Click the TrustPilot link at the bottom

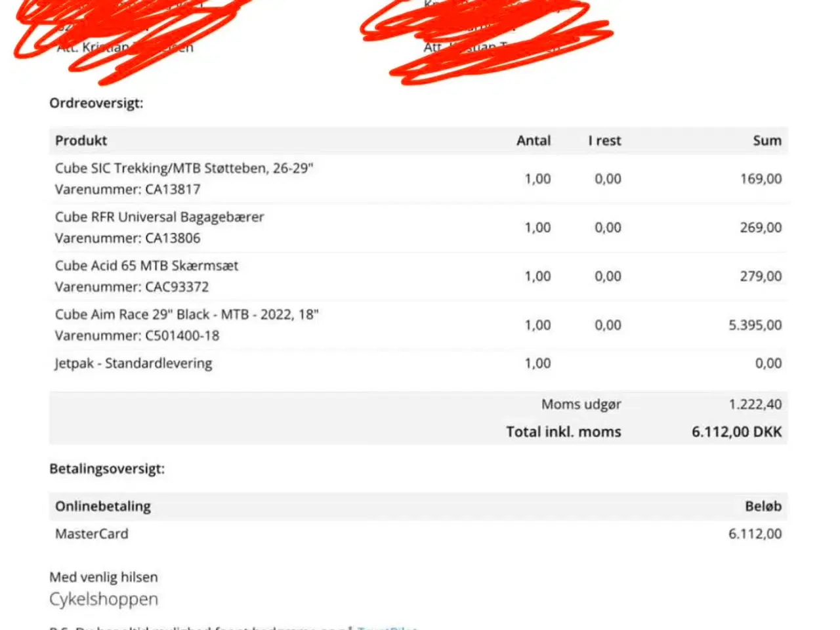coord(387,627)
